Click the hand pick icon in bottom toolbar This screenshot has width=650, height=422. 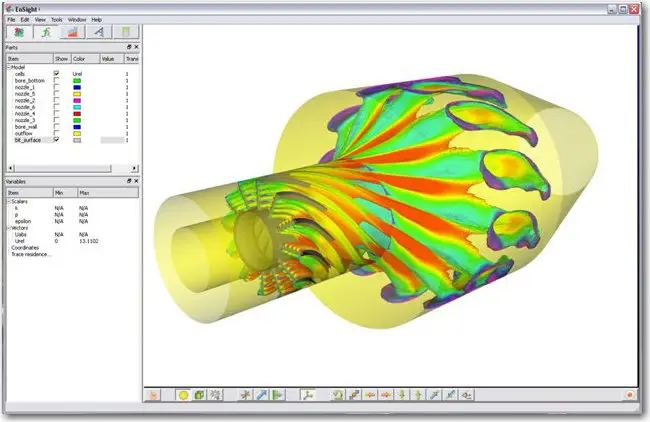[x=153, y=395]
